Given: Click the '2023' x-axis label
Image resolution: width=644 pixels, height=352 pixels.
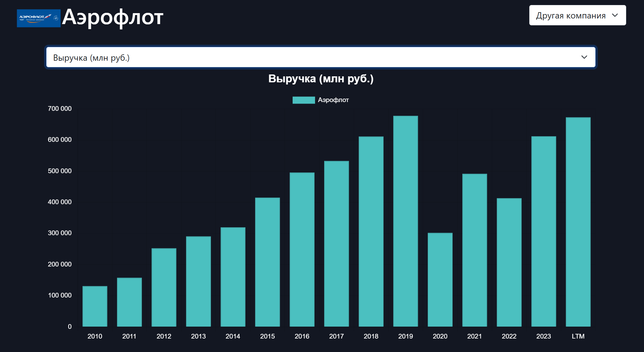Looking at the screenshot, I should (544, 336).
